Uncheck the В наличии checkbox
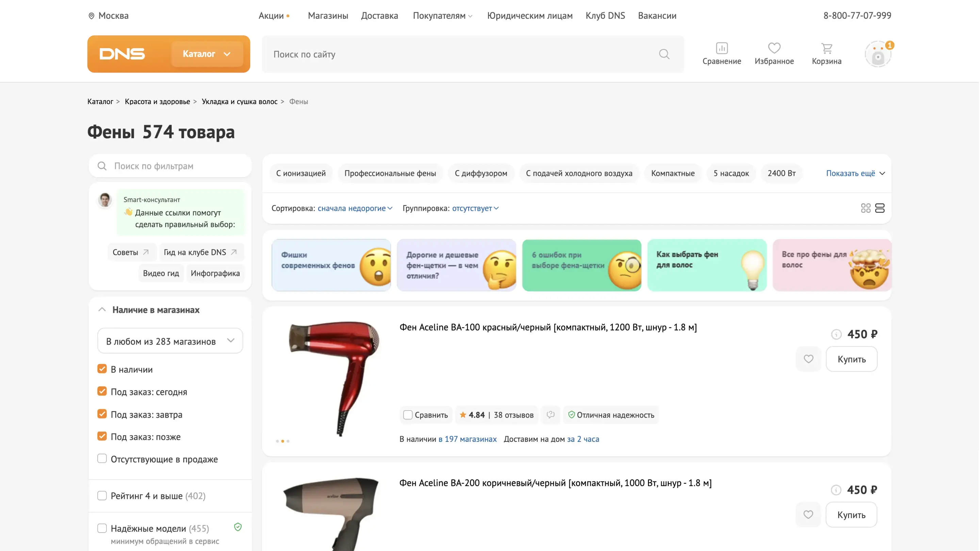This screenshot has width=980, height=551. pyautogui.click(x=102, y=369)
